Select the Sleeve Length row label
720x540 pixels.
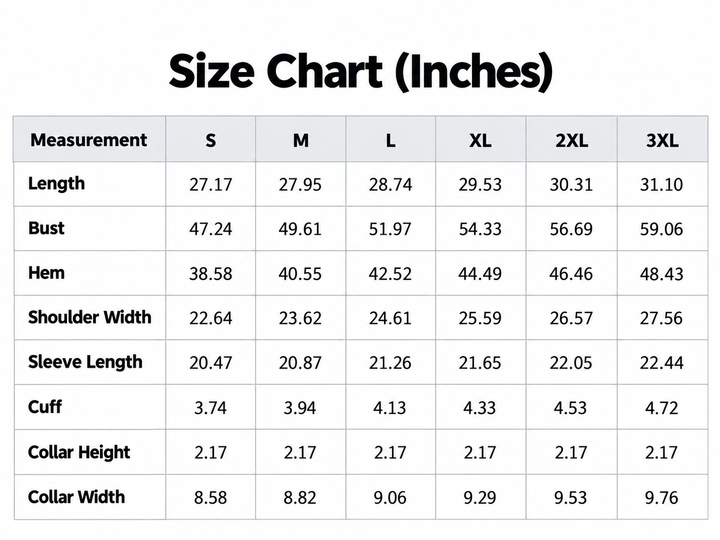(x=85, y=362)
